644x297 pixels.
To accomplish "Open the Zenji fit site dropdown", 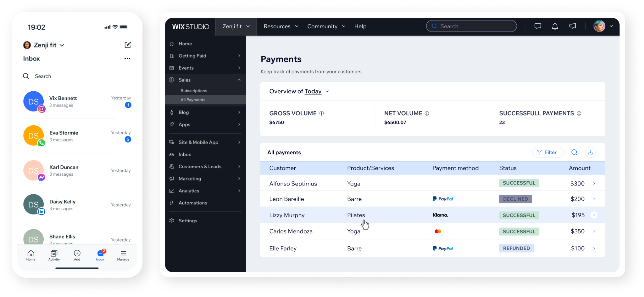I will 236,26.
